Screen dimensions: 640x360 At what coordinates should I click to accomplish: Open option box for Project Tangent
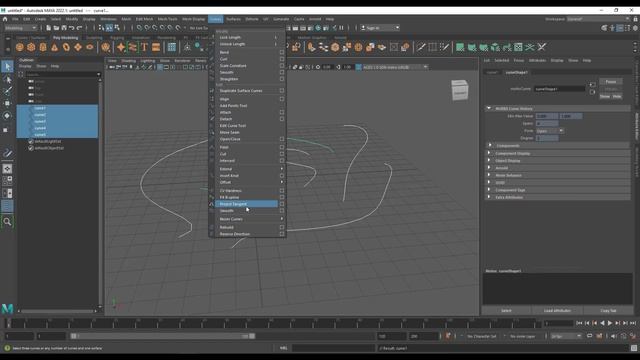282,204
